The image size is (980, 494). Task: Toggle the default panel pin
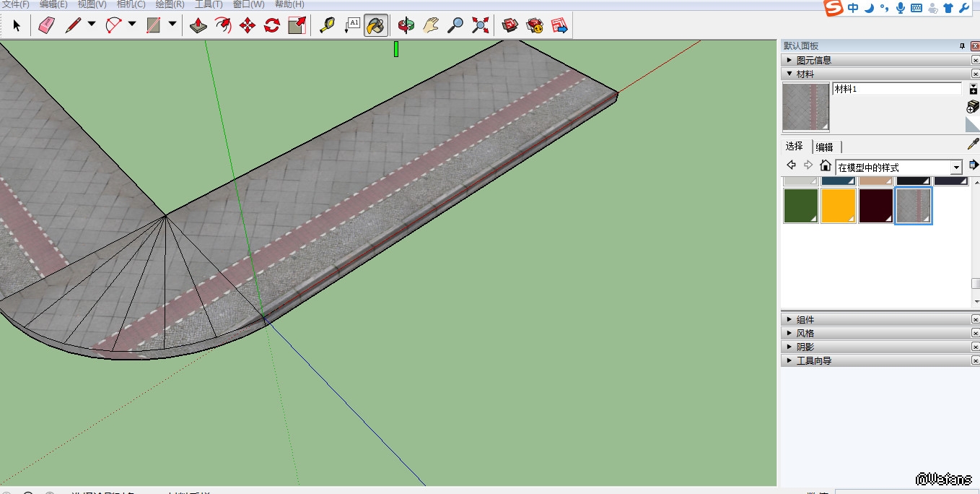point(962,46)
